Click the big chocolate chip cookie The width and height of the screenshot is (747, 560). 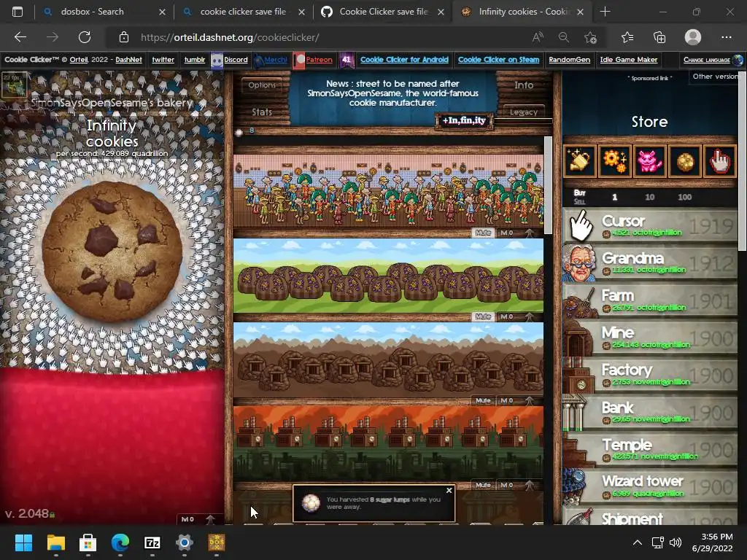click(x=112, y=252)
